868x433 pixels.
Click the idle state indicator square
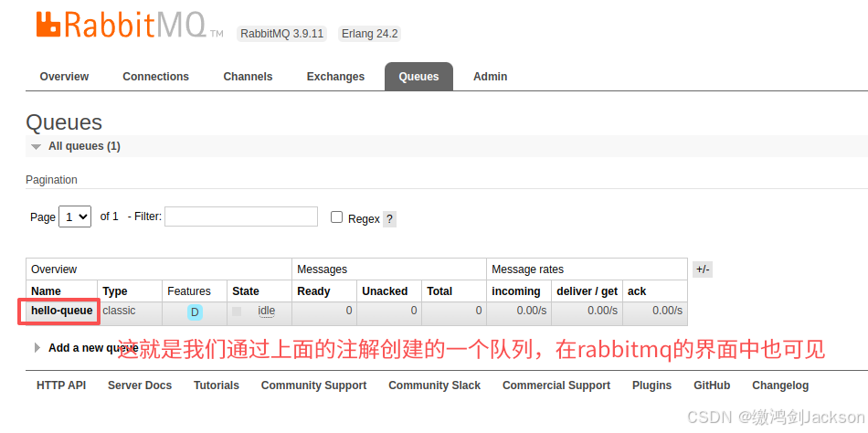(237, 312)
